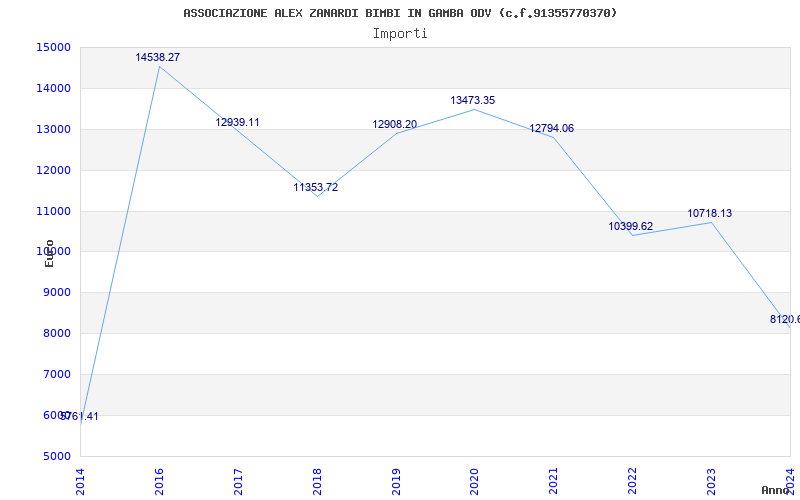This screenshot has height=500, width=800.
Task: Select the data label 10399.62
Action: point(631,226)
